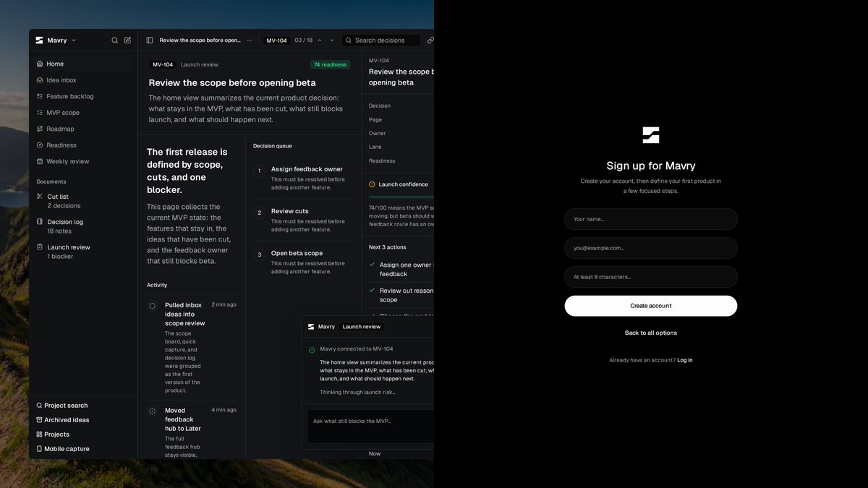Click the MVP scope checklist icon
This screenshot has width=868, height=488.
coord(41,113)
